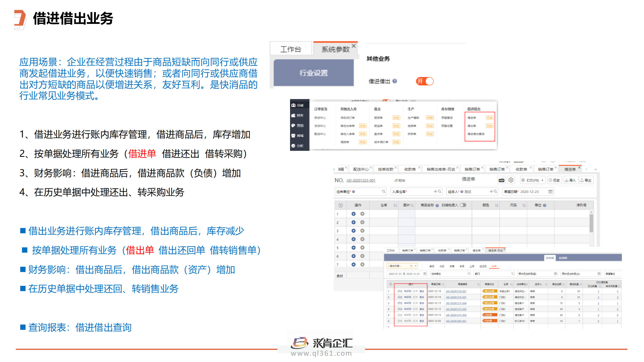Click the help icon next to 商品名称

(x=437, y=205)
